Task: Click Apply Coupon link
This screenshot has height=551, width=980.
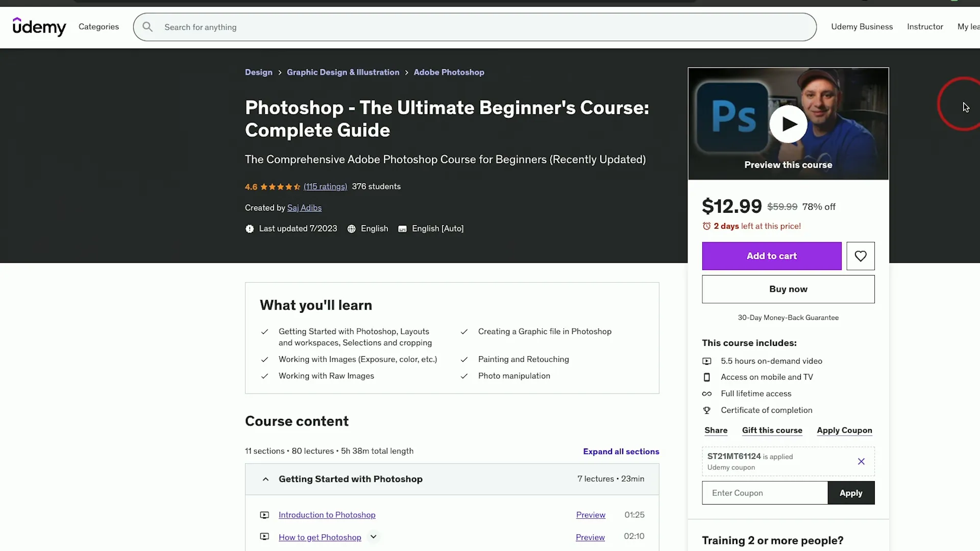Action: point(844,431)
